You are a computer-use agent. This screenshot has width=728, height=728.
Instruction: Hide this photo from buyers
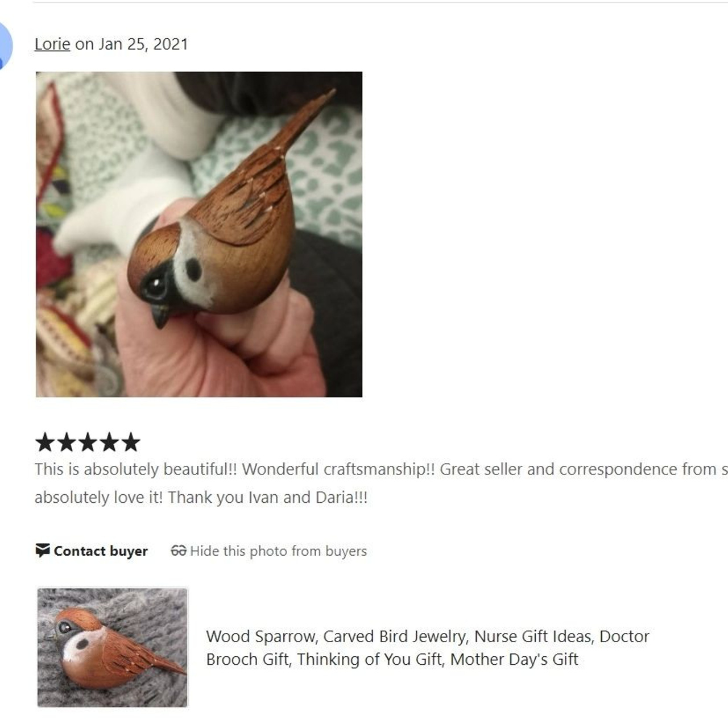(278, 551)
